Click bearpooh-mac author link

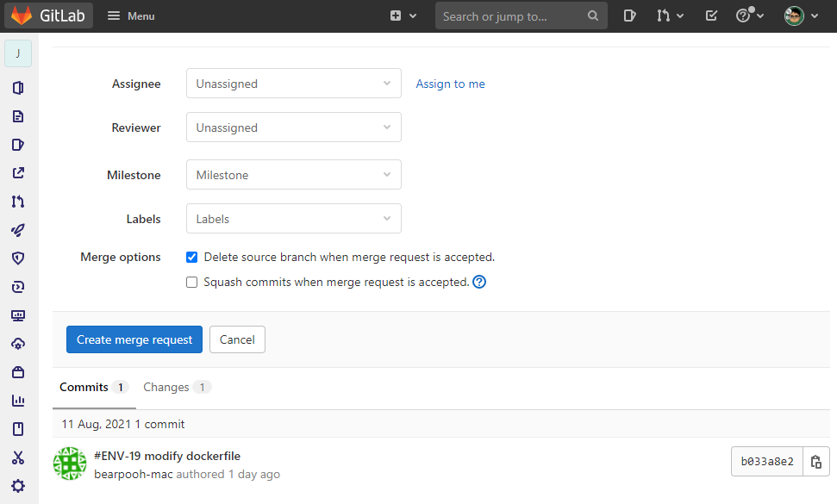134,474
